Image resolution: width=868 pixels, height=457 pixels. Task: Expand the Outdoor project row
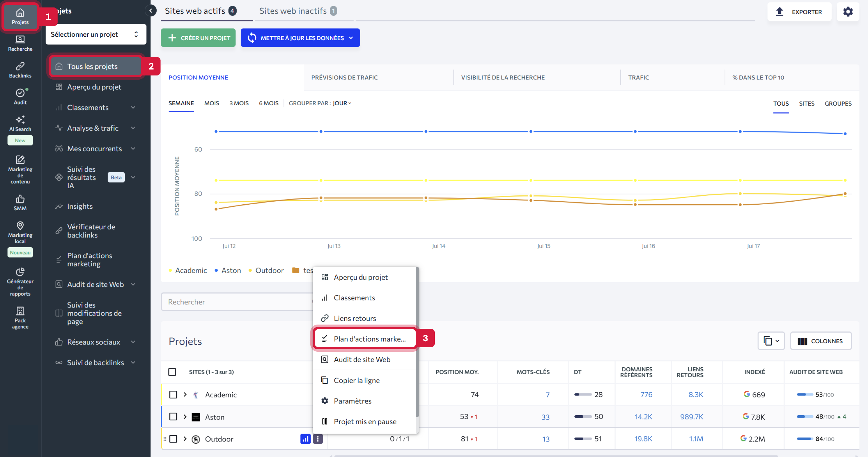coord(185,439)
